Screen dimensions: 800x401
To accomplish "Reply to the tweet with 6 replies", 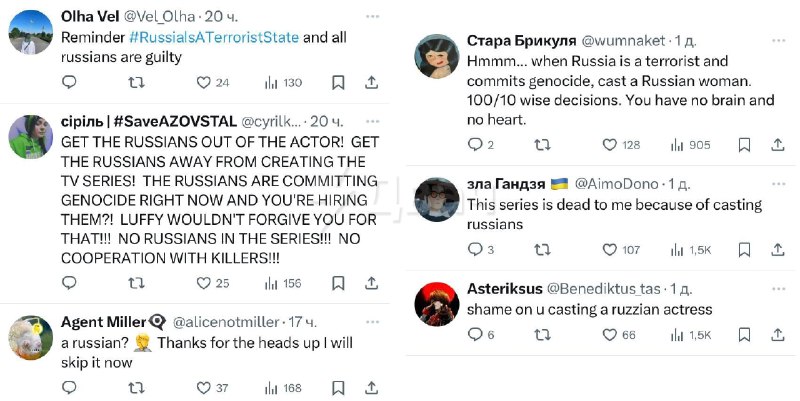I will click(x=475, y=334).
